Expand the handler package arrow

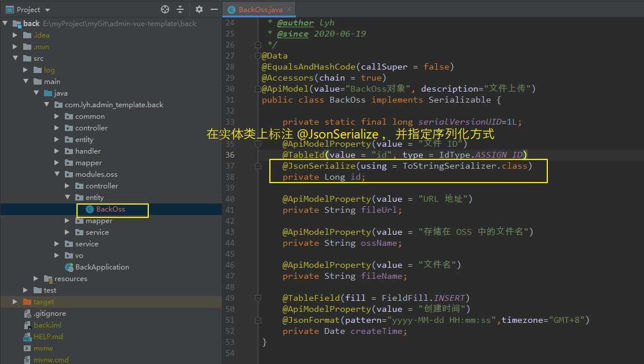pyautogui.click(x=57, y=151)
